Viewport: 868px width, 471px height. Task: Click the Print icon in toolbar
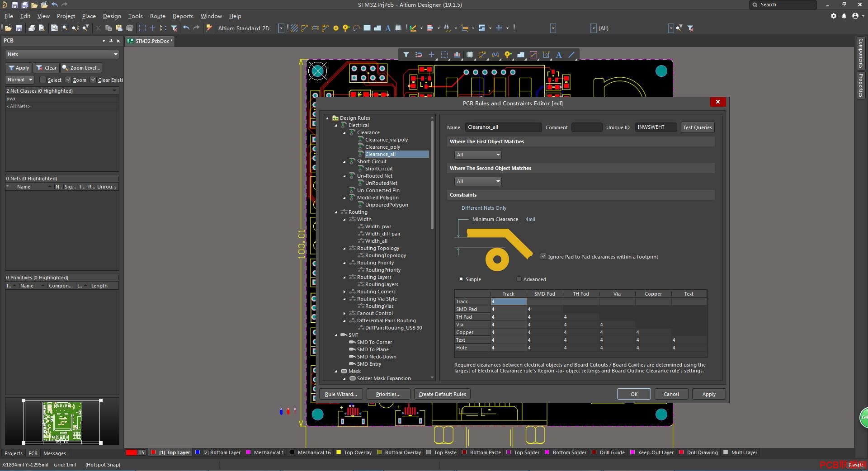tap(32, 28)
